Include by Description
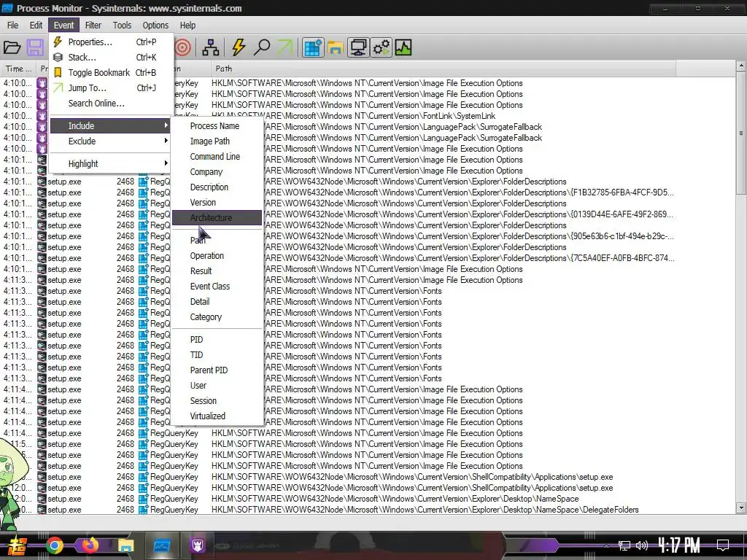Screen dimensions: 747x560 pyautogui.click(x=217, y=187)
